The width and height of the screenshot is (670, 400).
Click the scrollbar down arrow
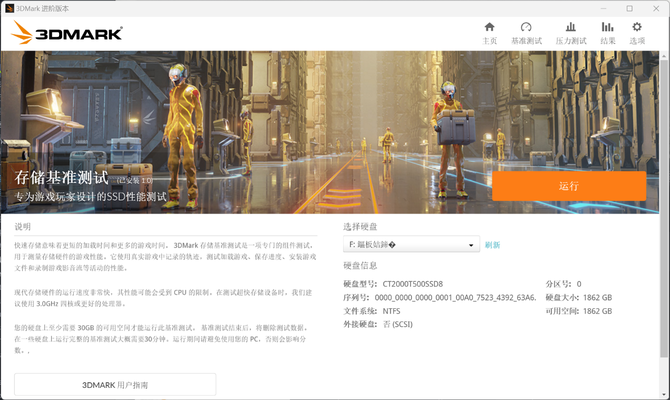[x=664, y=395]
